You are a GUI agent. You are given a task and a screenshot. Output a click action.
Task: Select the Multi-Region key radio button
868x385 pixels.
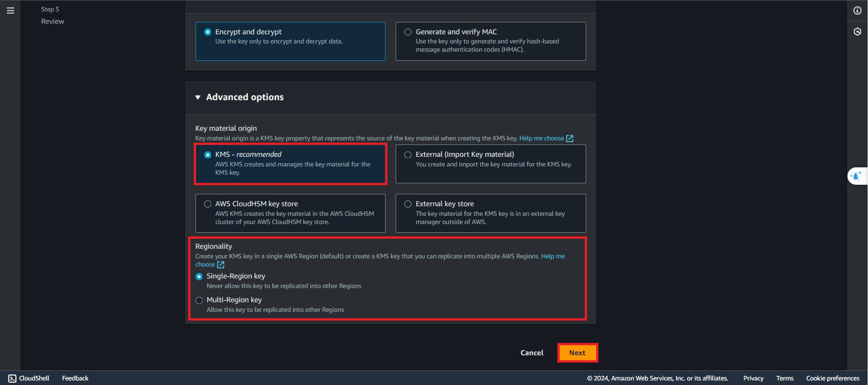199,300
